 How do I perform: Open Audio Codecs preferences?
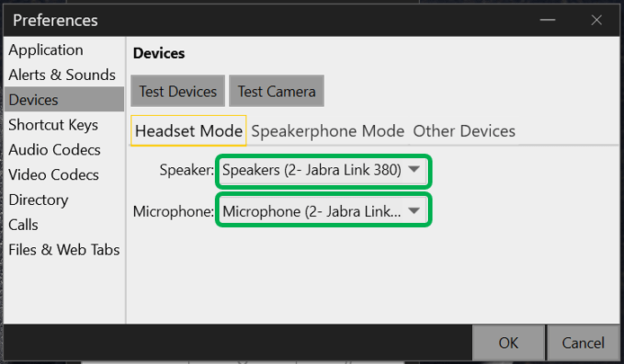(54, 150)
